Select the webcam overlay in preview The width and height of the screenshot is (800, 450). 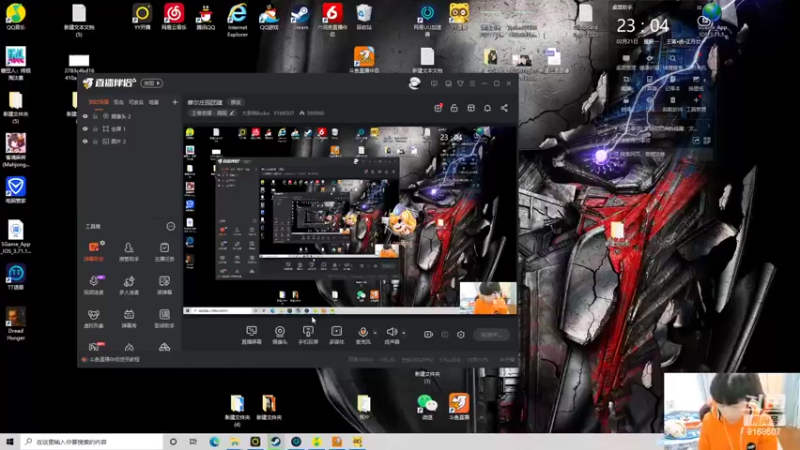click(488, 297)
